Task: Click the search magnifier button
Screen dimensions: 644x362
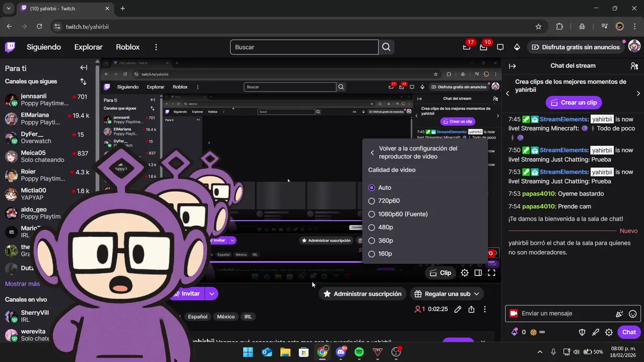Action: (x=386, y=47)
